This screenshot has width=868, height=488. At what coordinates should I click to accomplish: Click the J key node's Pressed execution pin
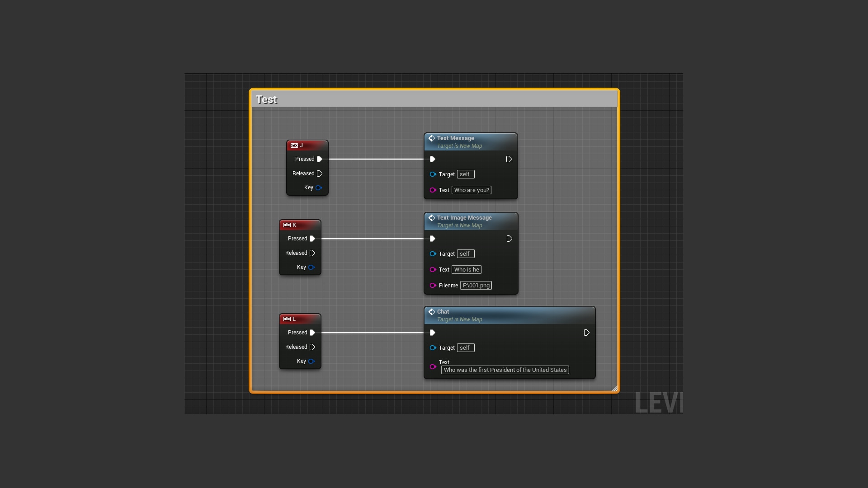[x=320, y=159]
